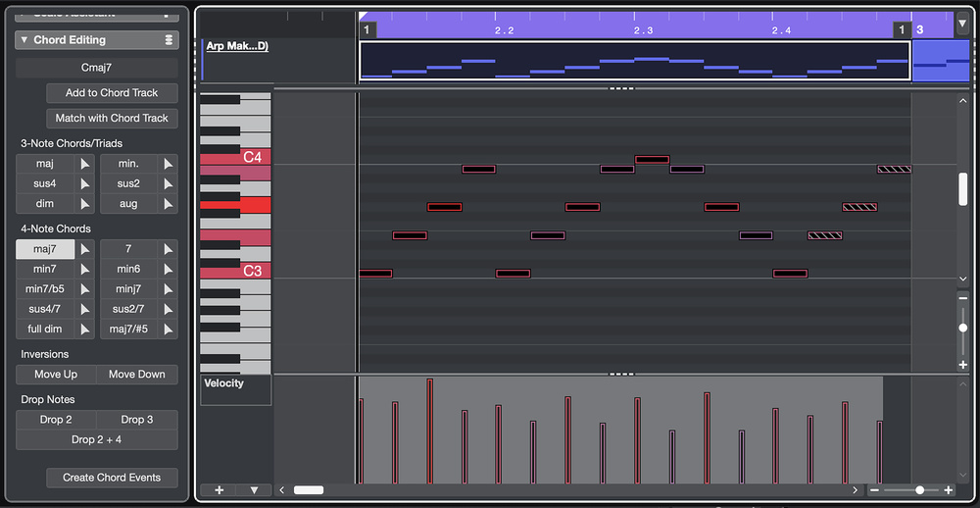Click the C4 key on piano keyboard
This screenshot has height=508, width=980.
[235, 158]
